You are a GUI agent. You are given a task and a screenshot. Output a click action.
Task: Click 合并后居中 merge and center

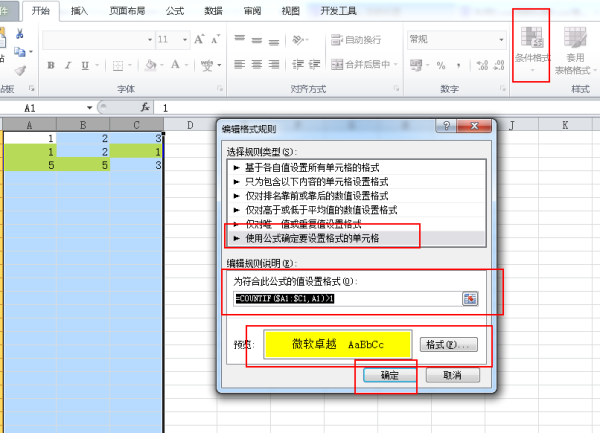[x=360, y=64]
